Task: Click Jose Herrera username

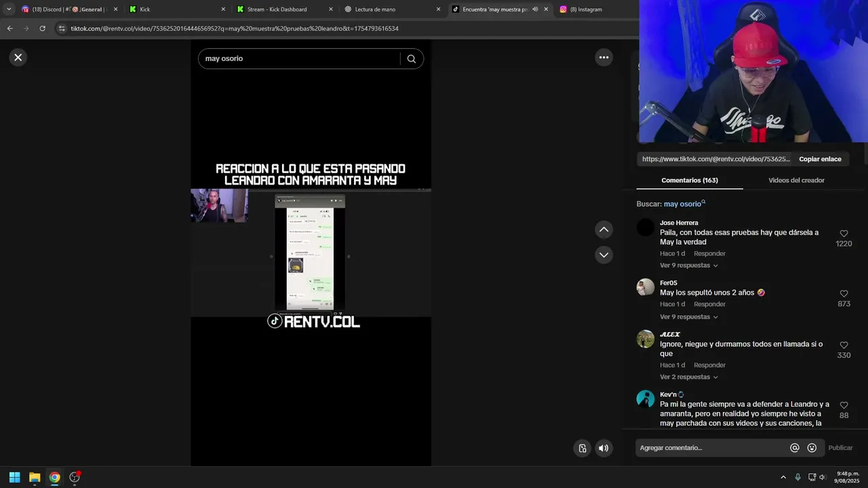Action: click(679, 223)
